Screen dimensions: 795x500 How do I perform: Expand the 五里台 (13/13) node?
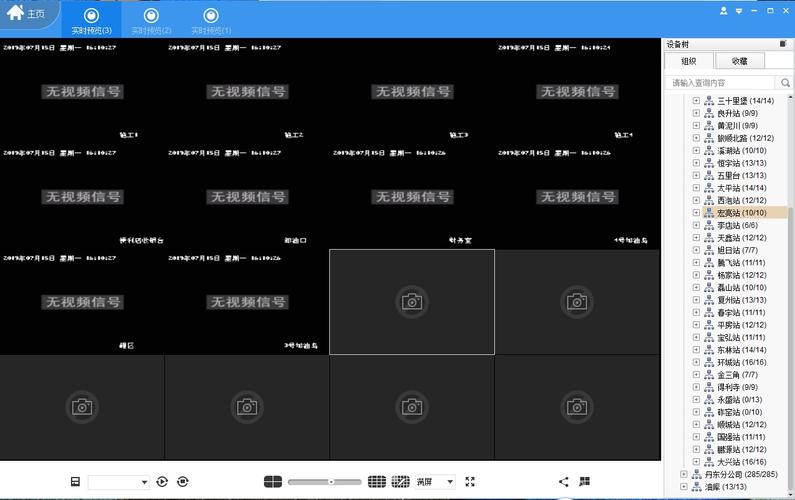point(696,175)
